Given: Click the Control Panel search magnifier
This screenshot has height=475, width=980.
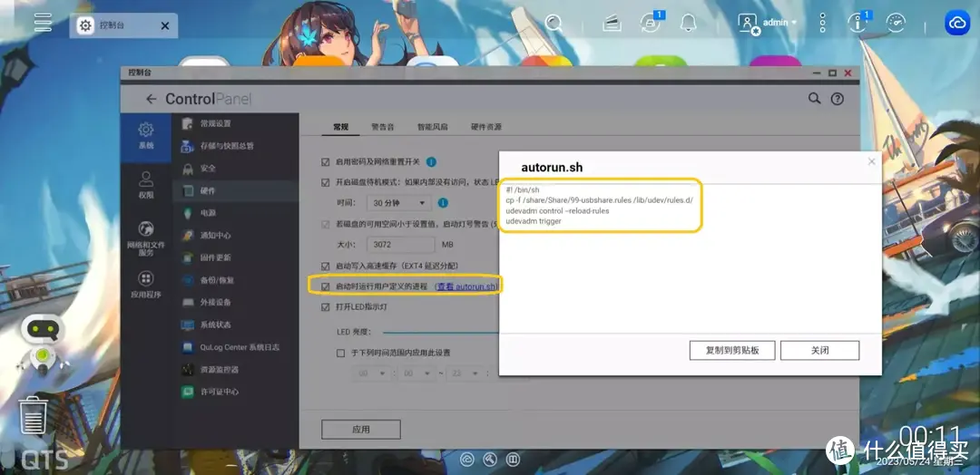Looking at the screenshot, I should click(x=814, y=99).
